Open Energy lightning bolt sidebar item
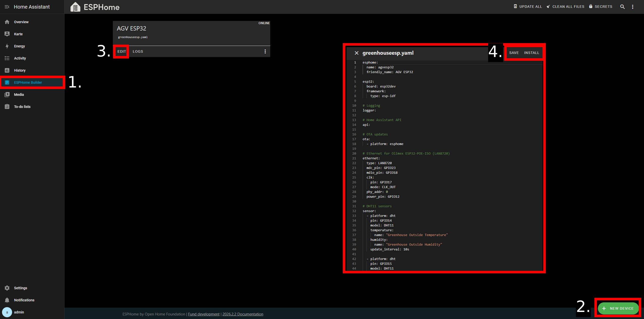This screenshot has width=644, height=319. click(7, 46)
